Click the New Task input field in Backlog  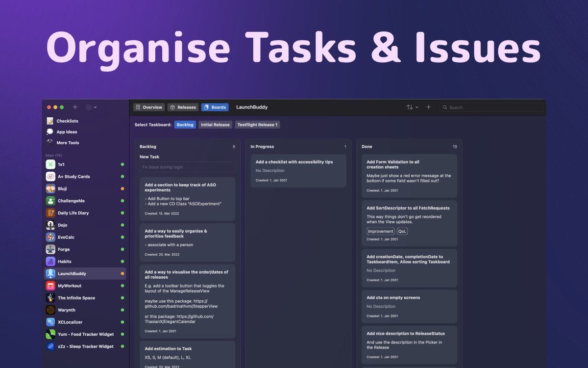point(188,167)
